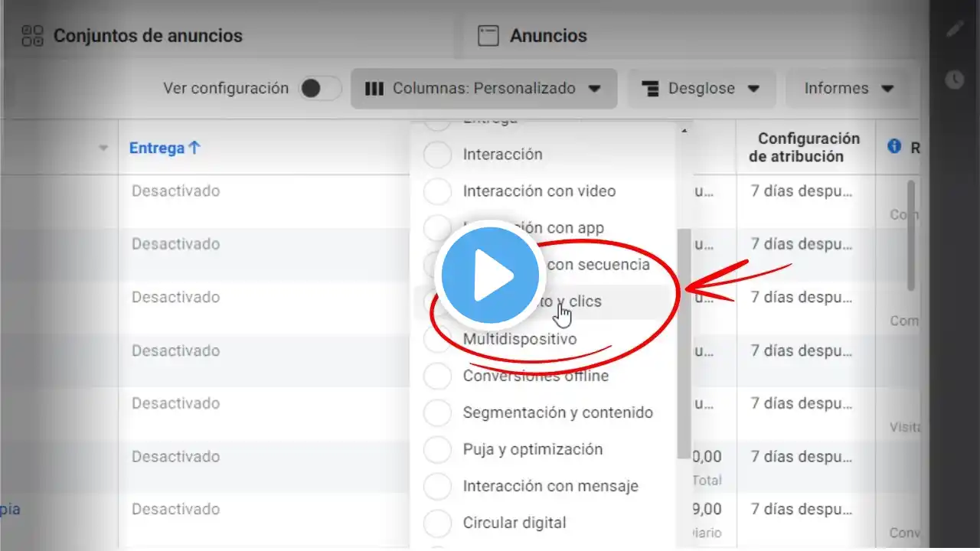
Task: Open the Informes dropdown menu
Action: (850, 89)
